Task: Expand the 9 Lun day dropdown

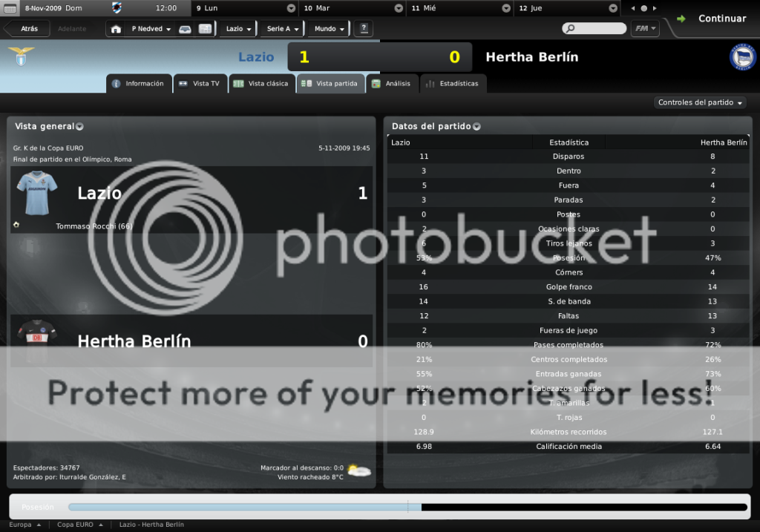Action: tap(291, 8)
